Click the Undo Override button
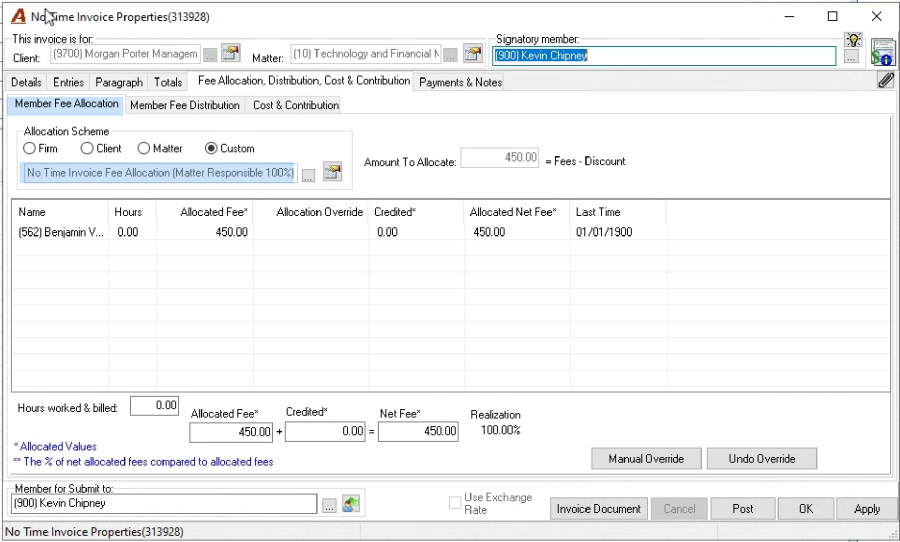This screenshot has height=542, width=900. [762, 459]
